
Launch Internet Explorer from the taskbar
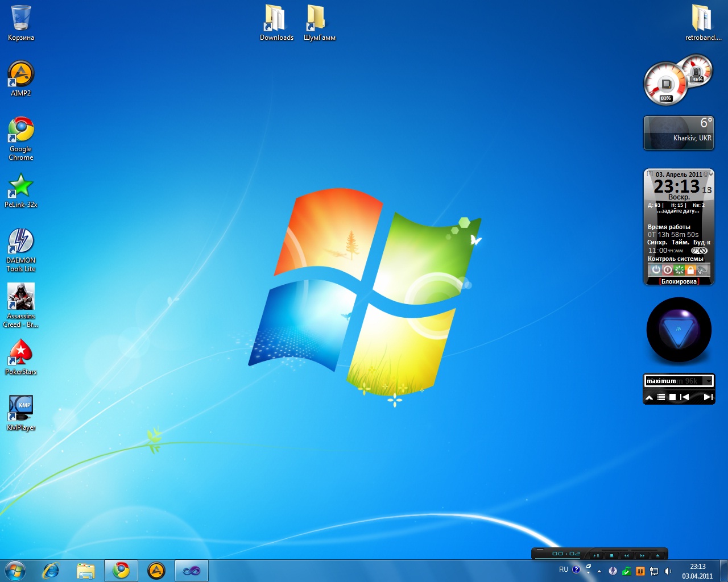click(x=51, y=571)
